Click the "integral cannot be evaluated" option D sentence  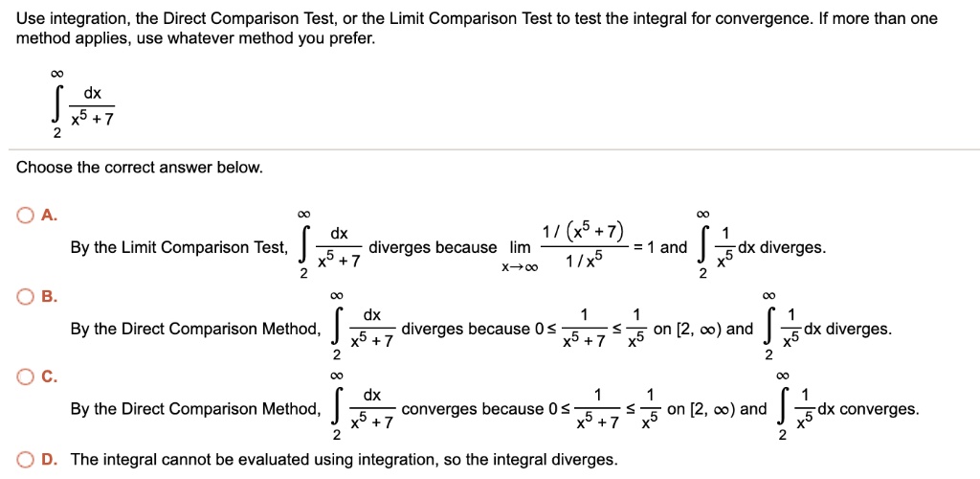pyautogui.click(x=344, y=460)
